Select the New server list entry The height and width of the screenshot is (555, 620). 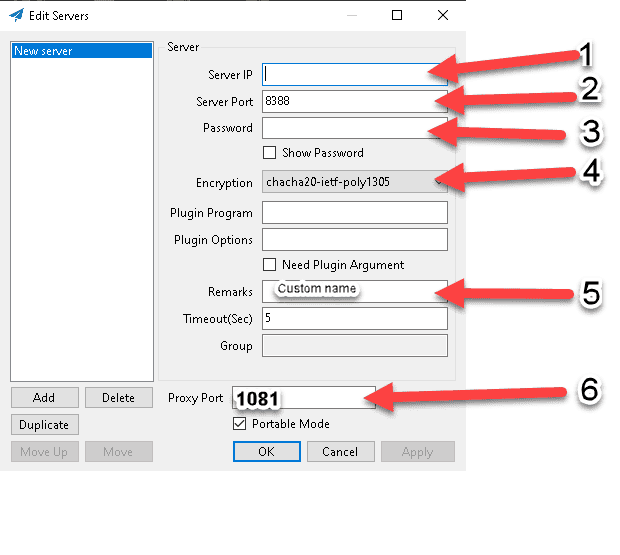[x=82, y=51]
